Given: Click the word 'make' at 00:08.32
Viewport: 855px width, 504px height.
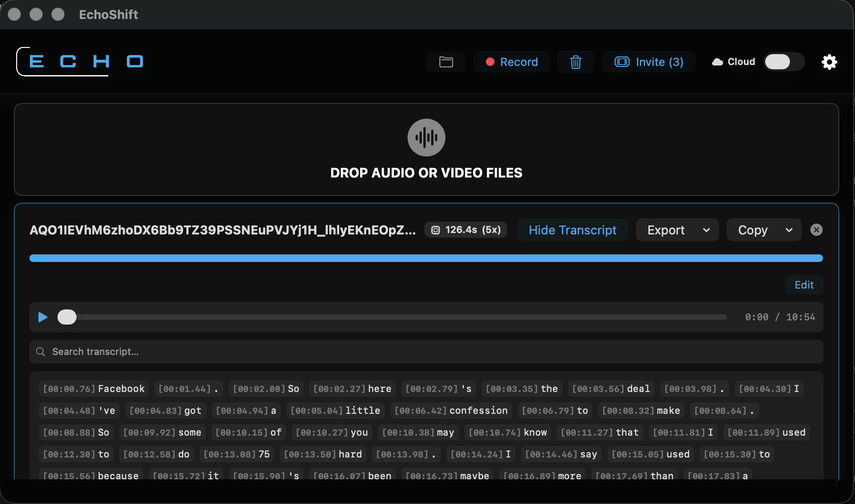Looking at the screenshot, I should (x=641, y=411).
